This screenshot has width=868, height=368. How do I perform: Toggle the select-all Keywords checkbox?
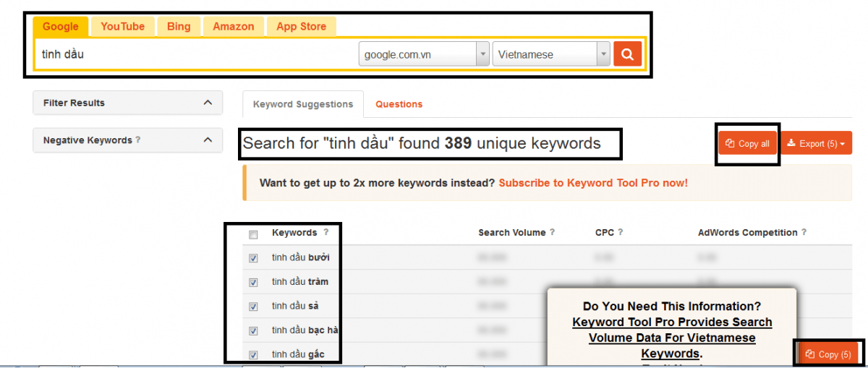253,234
